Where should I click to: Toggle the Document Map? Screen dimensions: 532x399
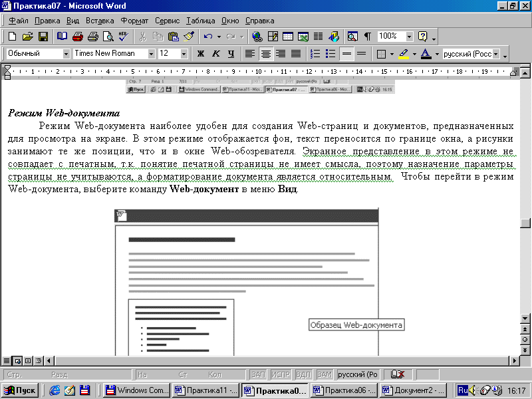pos(352,37)
